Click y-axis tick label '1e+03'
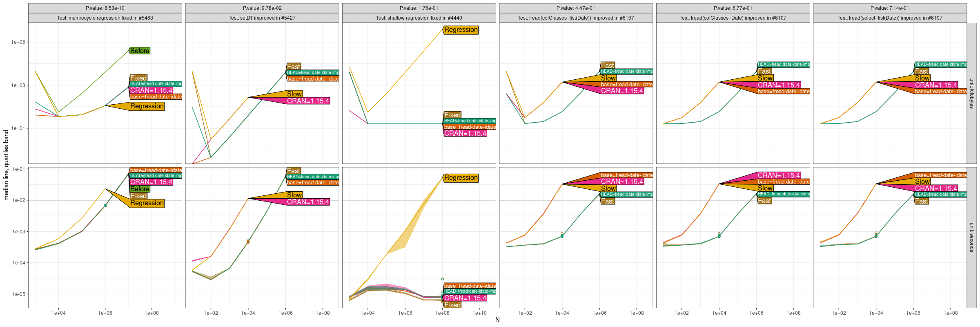This screenshot has width=980, height=327. coord(18,85)
